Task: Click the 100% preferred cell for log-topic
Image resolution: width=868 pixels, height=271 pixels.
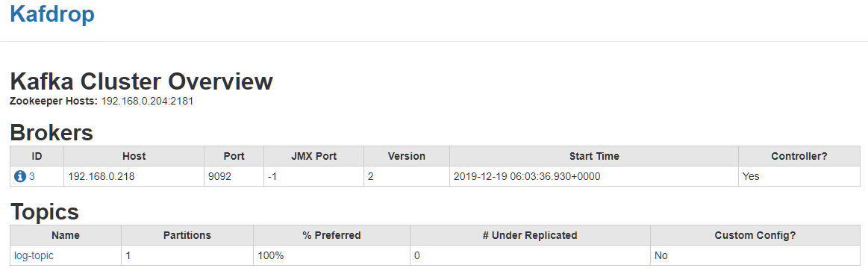Action: tap(331, 255)
